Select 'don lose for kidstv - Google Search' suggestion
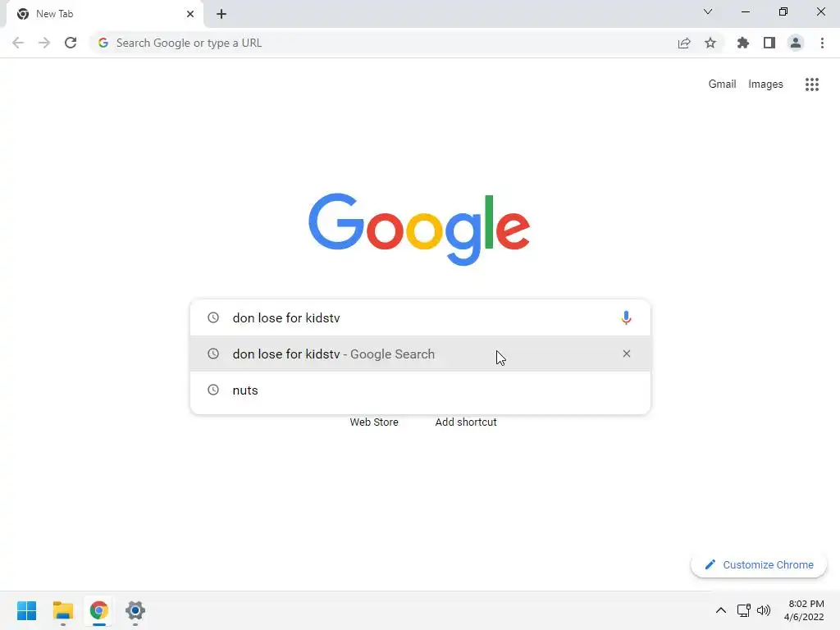This screenshot has width=840, height=630. coord(420,354)
